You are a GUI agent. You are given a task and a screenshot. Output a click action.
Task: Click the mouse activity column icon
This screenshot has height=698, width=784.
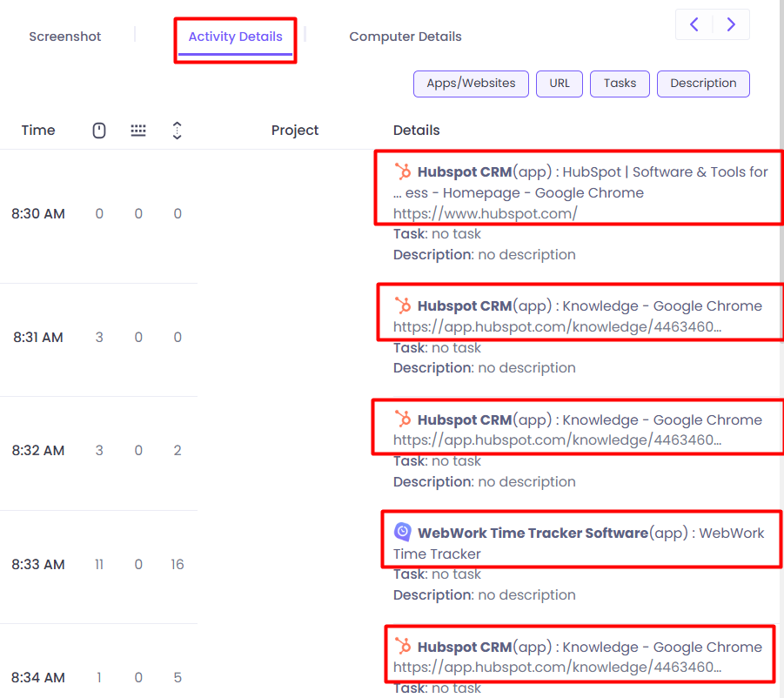98,130
